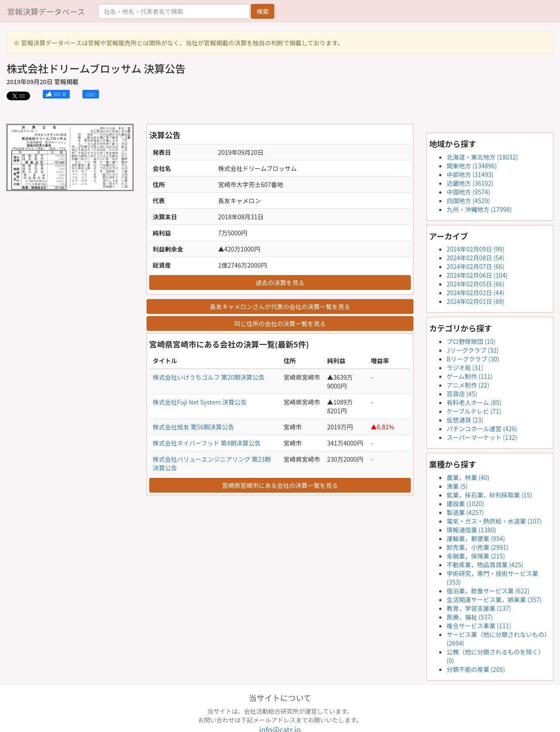Viewport: 560px width, 732px height.
Task: Browse 宿泊業，飲食サービス業 (622) industry
Action: coord(488,591)
